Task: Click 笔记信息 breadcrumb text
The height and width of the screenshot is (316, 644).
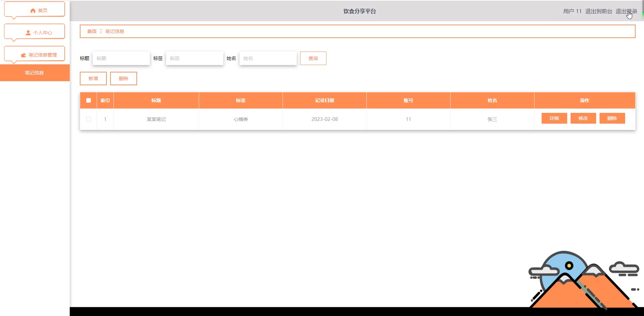Action: coord(115,31)
